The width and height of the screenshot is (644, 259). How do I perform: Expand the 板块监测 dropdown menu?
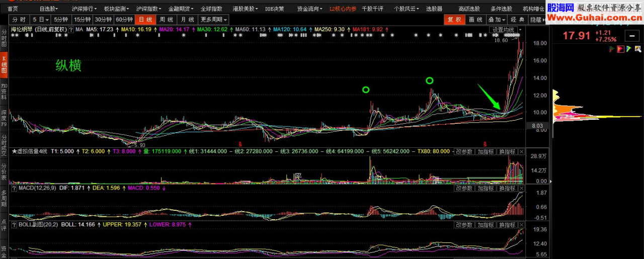coord(116,9)
